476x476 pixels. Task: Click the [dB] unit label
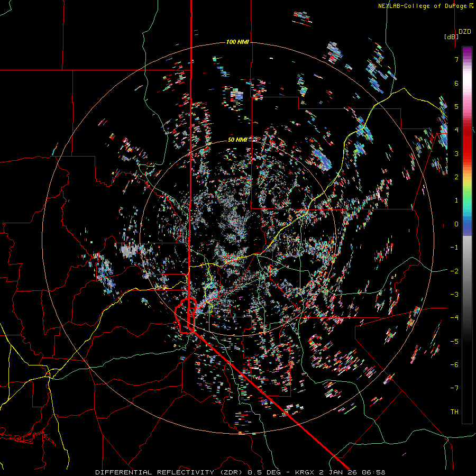point(451,37)
